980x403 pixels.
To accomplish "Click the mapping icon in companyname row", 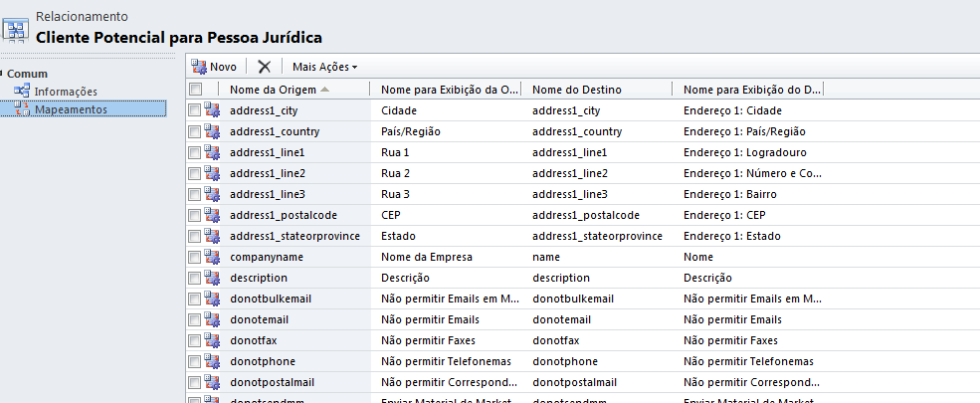I will pos(212,257).
